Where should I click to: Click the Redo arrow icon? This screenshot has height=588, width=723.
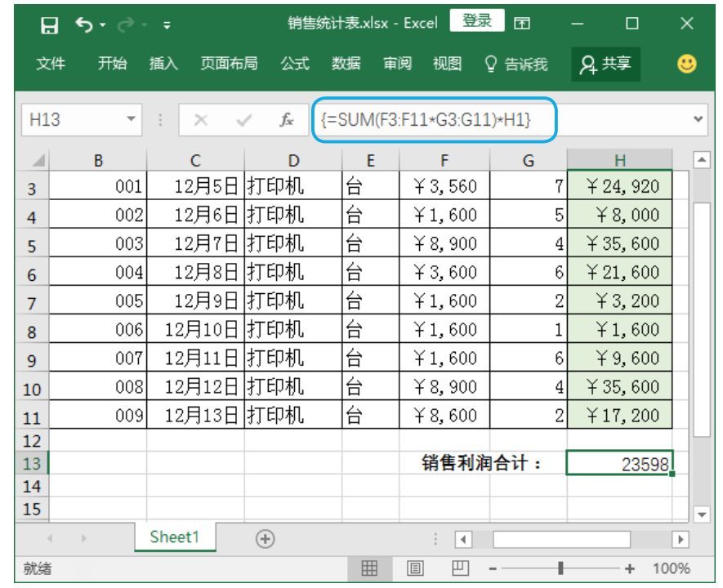[126, 24]
